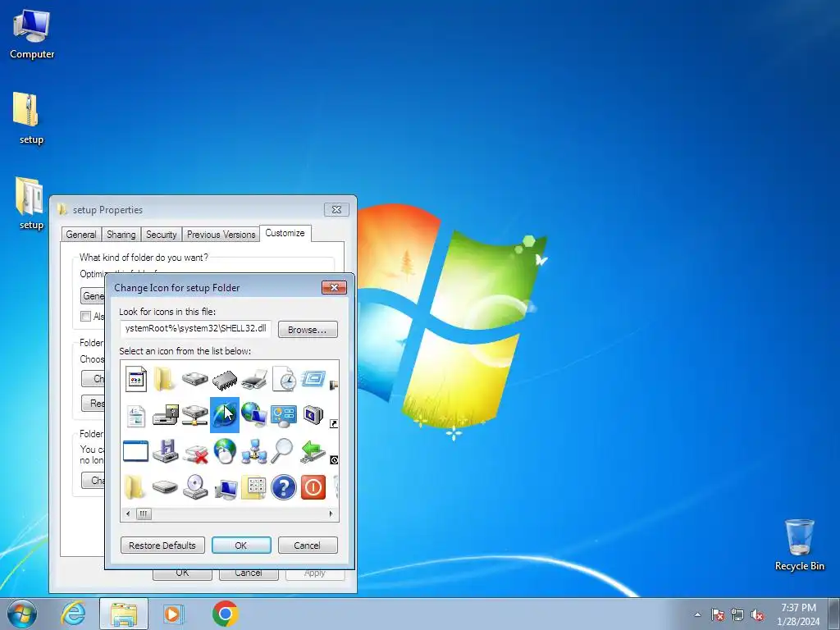Launch Internet Explorer from taskbar
Image resolution: width=840 pixels, height=630 pixels.
coord(73,614)
